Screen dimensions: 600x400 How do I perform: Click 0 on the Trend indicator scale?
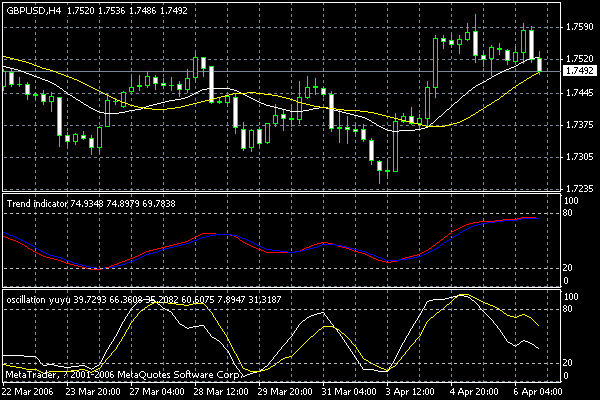coord(566,281)
